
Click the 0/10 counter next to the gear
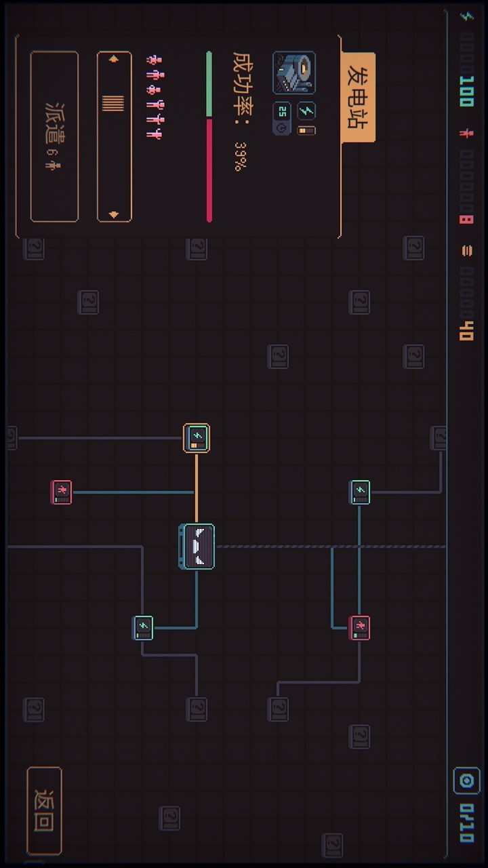(x=466, y=823)
